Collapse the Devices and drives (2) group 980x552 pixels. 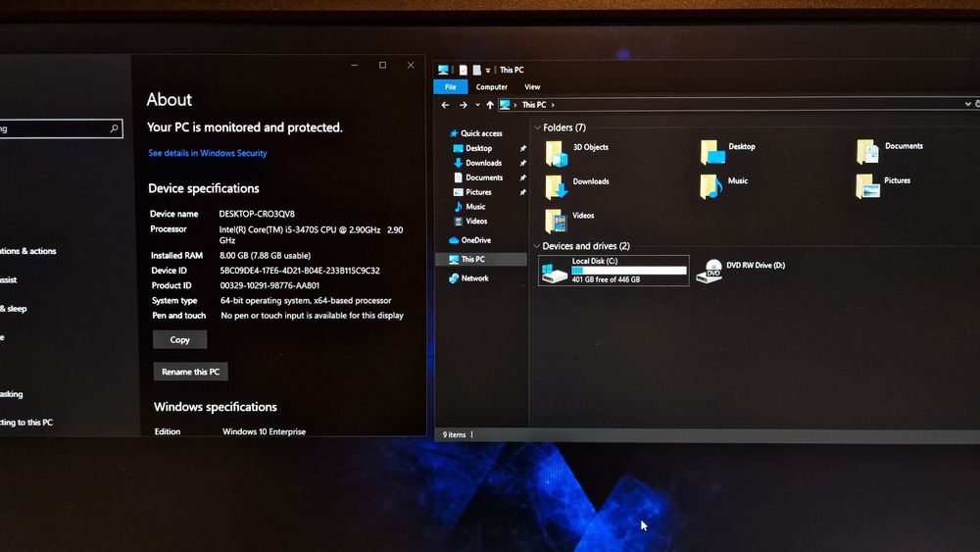(x=536, y=246)
